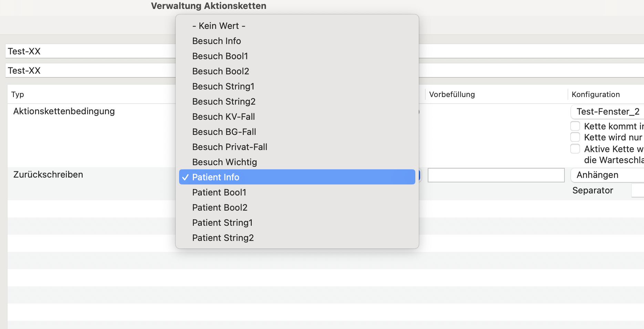
Task: Enable the 'Kette kommt in' checkbox
Action: (x=575, y=126)
